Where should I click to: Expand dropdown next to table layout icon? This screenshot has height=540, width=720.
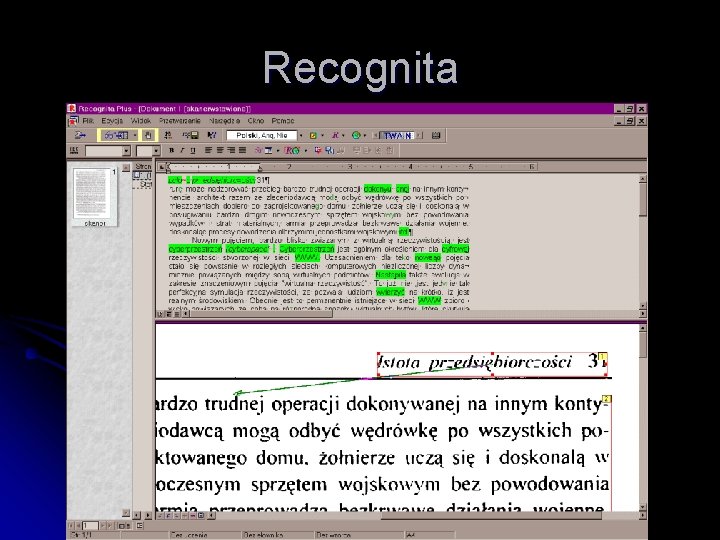pos(278,150)
